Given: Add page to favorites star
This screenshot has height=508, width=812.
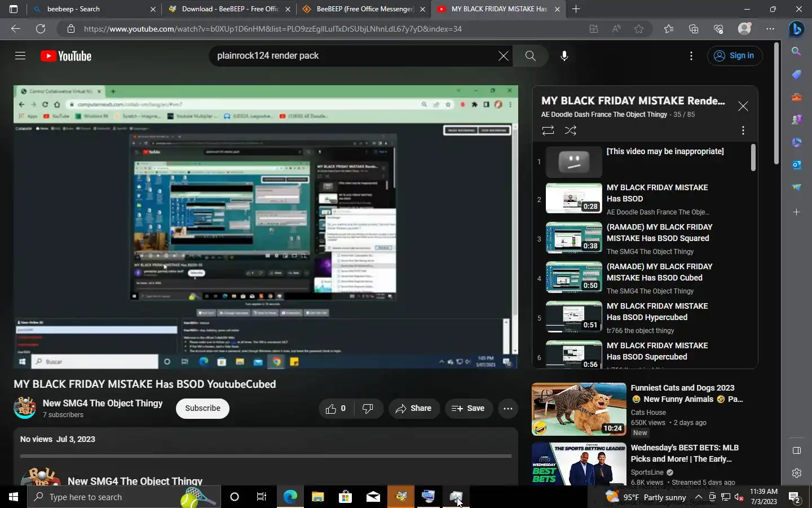Looking at the screenshot, I should point(639,29).
